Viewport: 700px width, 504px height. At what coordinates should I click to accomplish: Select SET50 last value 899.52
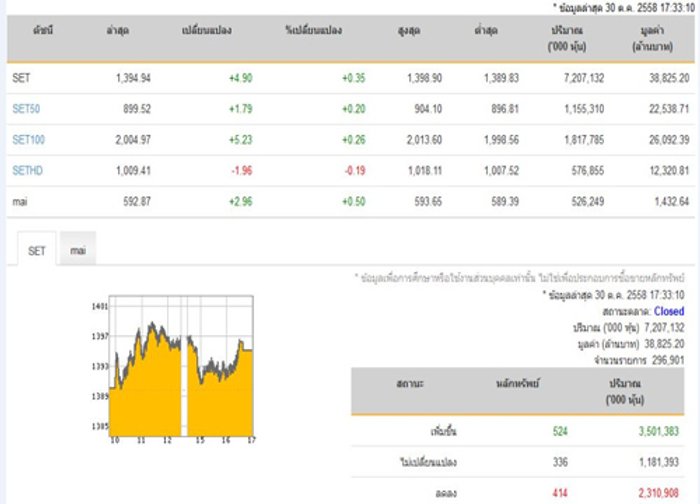(x=137, y=108)
